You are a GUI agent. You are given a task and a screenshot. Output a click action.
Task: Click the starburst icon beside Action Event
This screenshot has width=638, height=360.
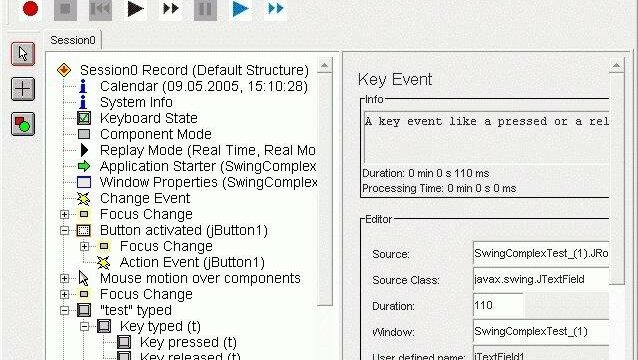click(x=104, y=262)
